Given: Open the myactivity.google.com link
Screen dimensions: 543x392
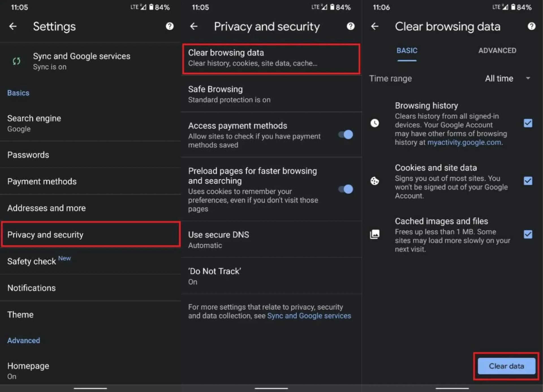Looking at the screenshot, I should (464, 142).
